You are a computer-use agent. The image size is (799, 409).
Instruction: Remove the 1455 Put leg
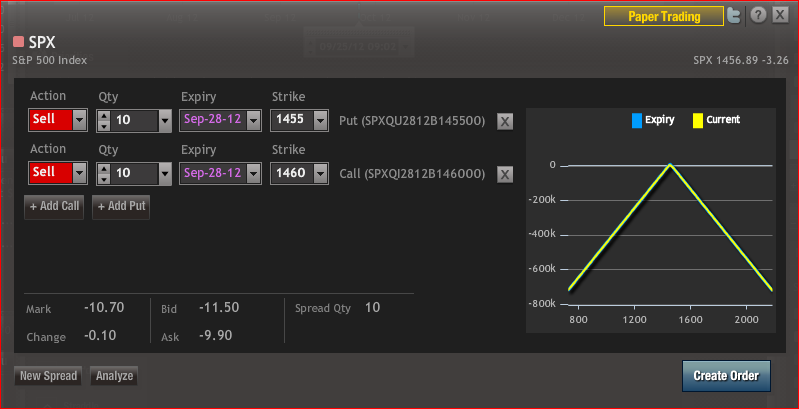(x=504, y=122)
